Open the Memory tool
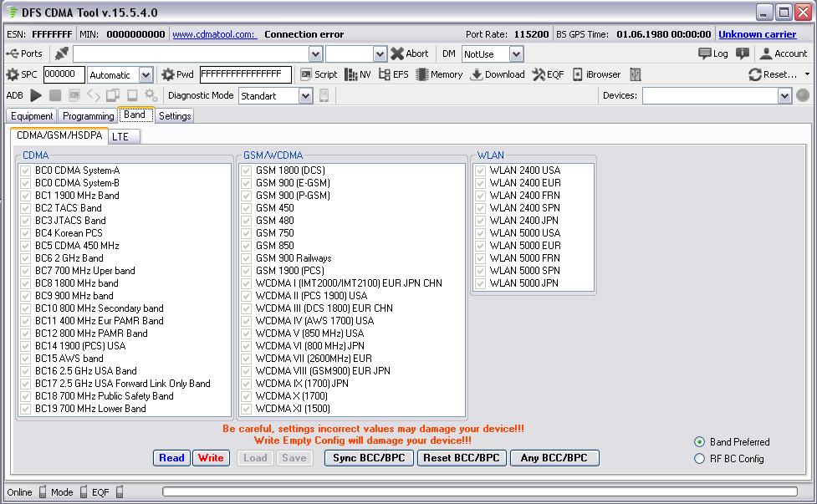 point(439,74)
